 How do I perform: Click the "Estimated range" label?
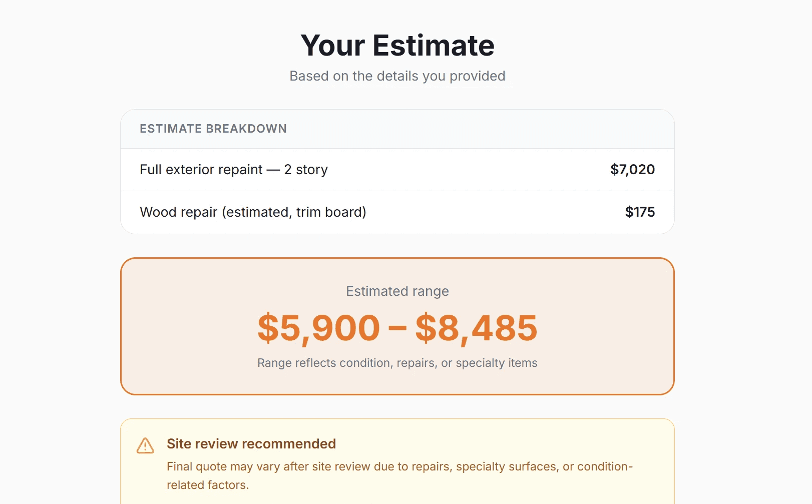click(x=397, y=291)
